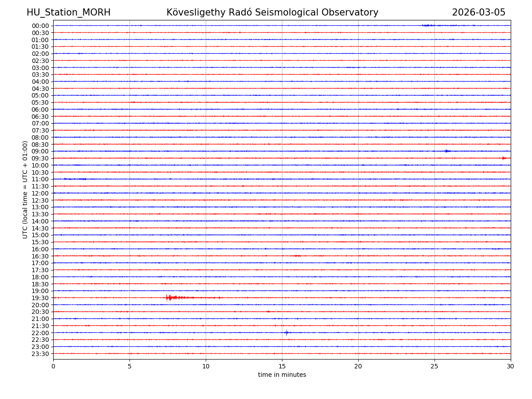
Task: Select the red burst ending the 09:30 trace
Action: [x=504, y=158]
